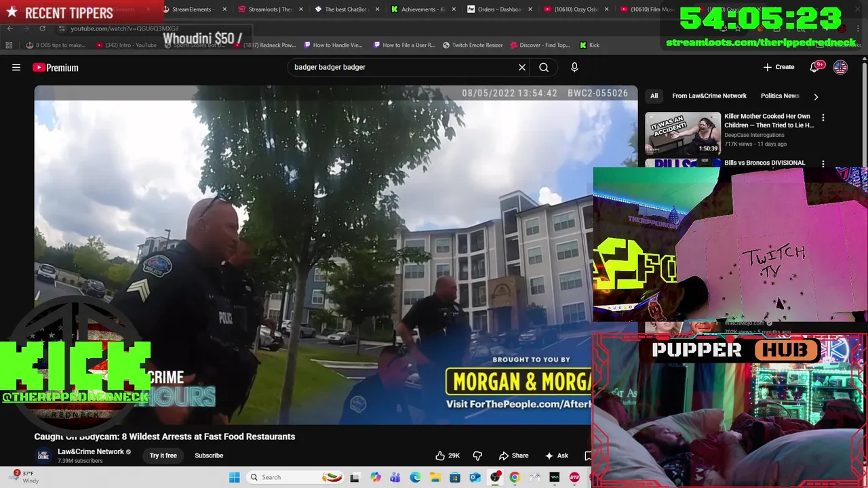The width and height of the screenshot is (868, 488).
Task: Open Microsoft Edge from the taskbar
Action: point(415,477)
